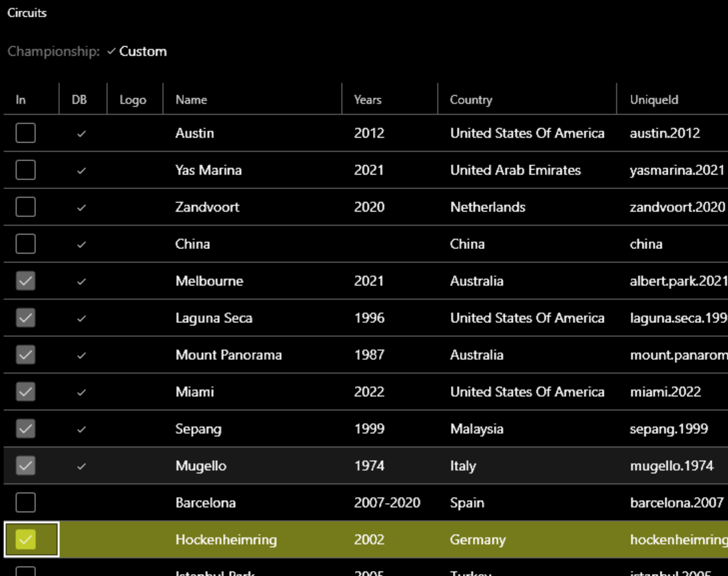This screenshot has width=728, height=576.
Task: Click the DB checkmark in Laguna Seca row
Action: 81,318
